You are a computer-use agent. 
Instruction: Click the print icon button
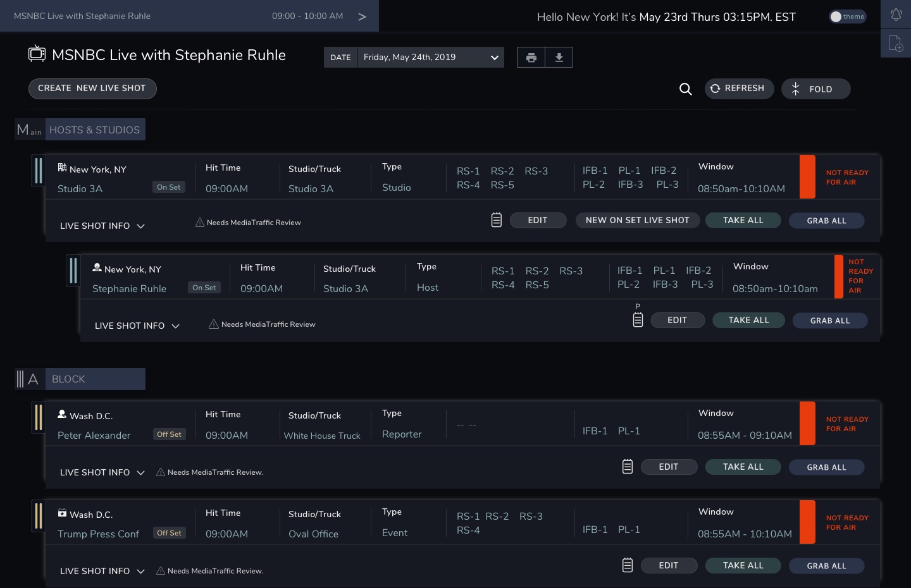[x=531, y=58]
